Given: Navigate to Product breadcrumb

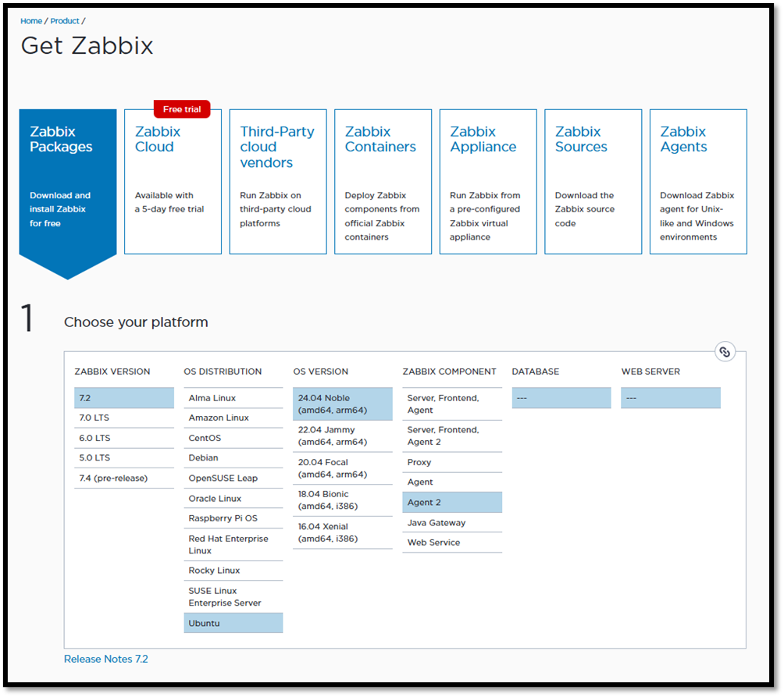Looking at the screenshot, I should [x=65, y=21].
